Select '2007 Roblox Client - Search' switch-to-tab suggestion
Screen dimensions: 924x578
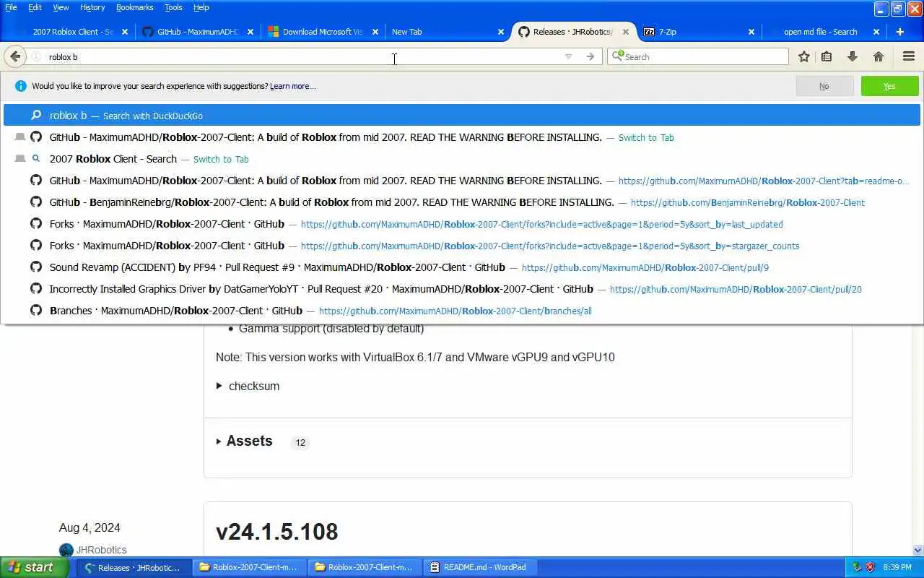click(462, 159)
